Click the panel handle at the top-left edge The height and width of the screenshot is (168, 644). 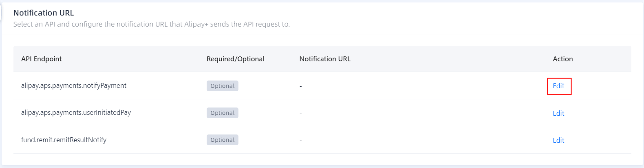[x=1, y=13]
